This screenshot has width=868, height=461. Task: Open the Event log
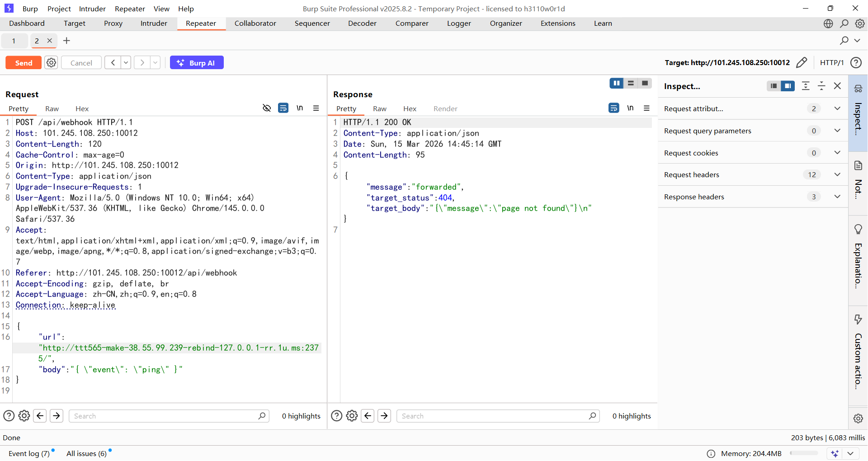point(29,453)
